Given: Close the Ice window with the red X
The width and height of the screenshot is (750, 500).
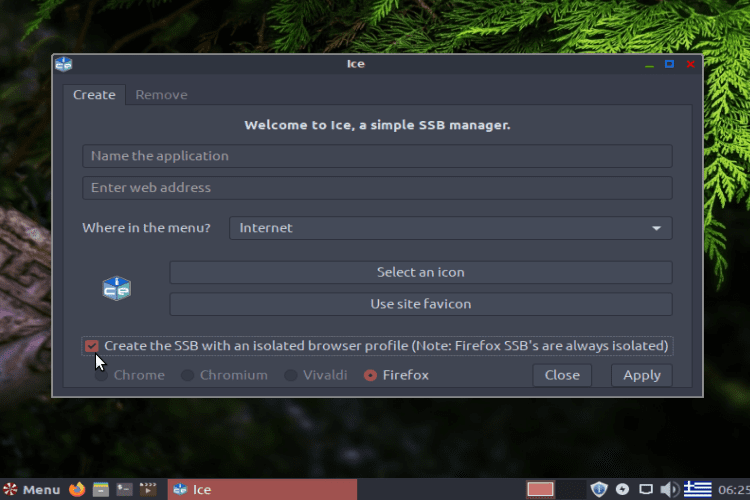Looking at the screenshot, I should [x=690, y=64].
